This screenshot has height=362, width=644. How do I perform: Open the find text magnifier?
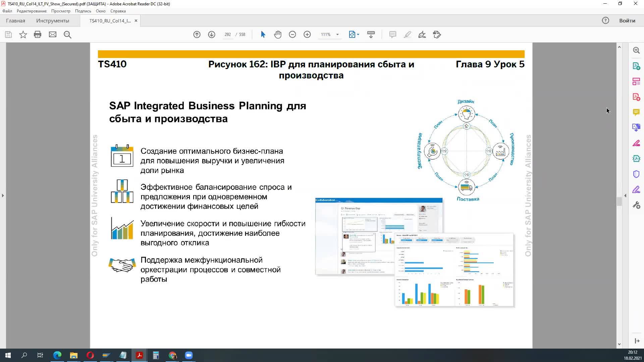click(x=67, y=35)
